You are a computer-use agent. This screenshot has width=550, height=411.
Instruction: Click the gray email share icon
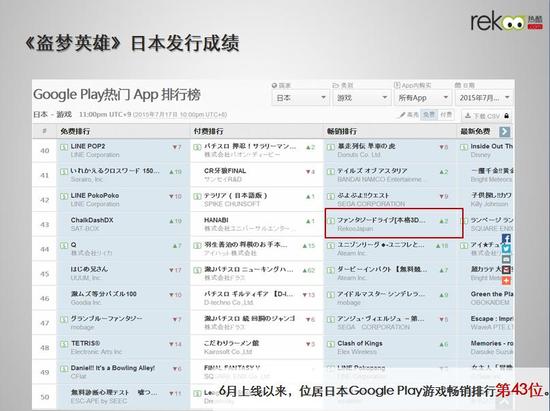click(506, 260)
